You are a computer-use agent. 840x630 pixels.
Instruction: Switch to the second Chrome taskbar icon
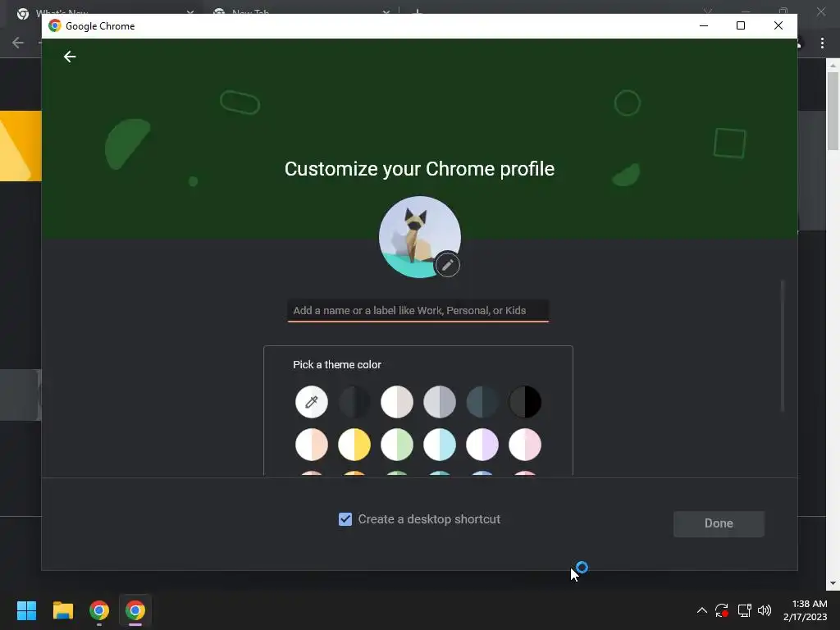click(x=135, y=610)
